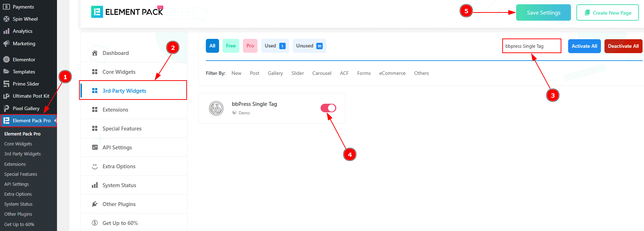Open Get Up to 60% submenu link
Screen dimensions: 644x231
(x=19, y=225)
